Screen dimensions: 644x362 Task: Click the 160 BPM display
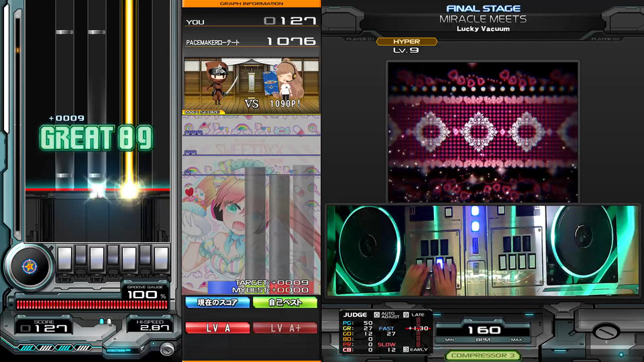[484, 330]
